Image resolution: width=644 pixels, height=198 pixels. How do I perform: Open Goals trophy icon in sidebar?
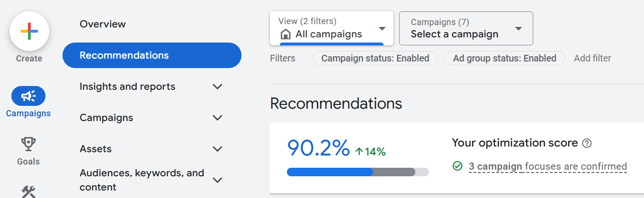pyautogui.click(x=28, y=144)
